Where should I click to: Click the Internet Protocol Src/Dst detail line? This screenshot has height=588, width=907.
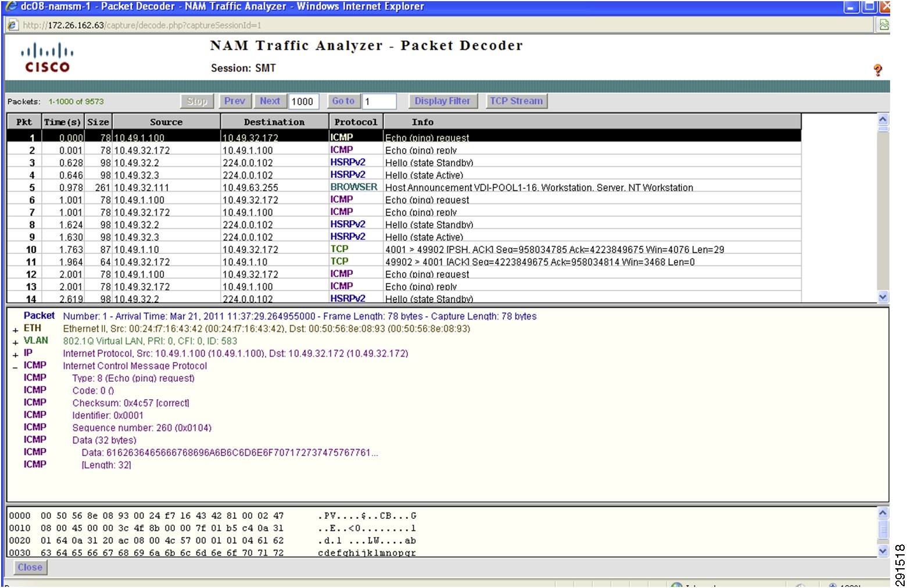(235, 353)
